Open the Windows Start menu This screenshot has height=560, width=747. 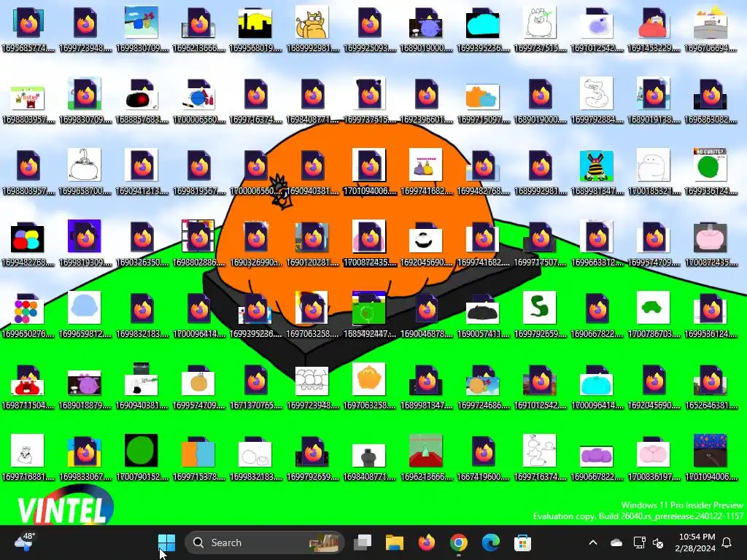point(167,542)
